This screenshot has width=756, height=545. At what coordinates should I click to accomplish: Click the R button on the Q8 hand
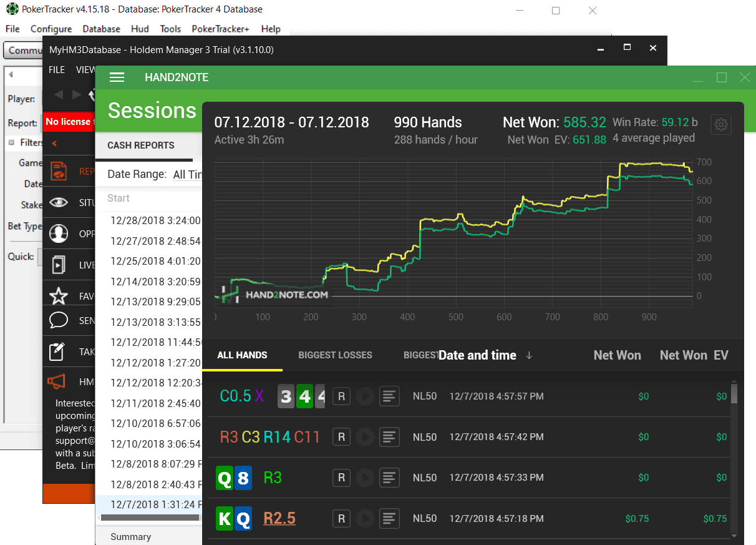341,478
